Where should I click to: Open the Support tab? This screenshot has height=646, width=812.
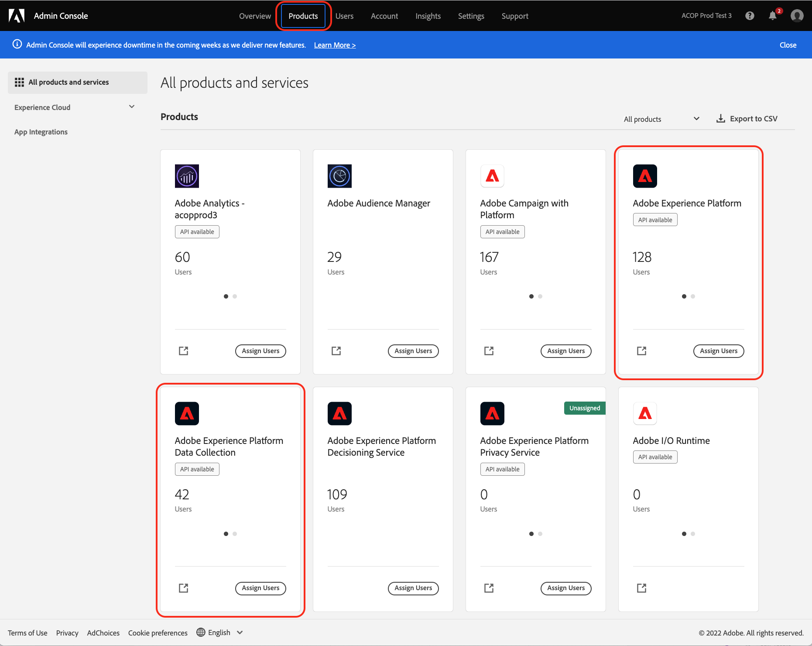(x=515, y=16)
